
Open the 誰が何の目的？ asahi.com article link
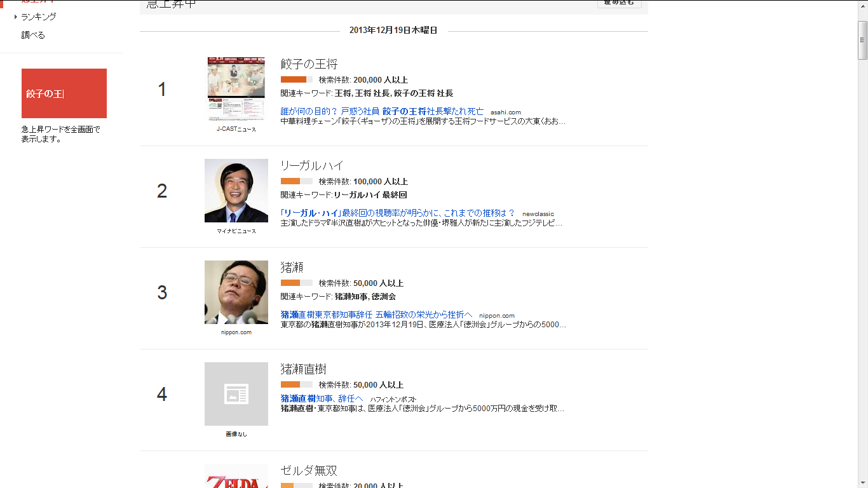[x=382, y=111]
